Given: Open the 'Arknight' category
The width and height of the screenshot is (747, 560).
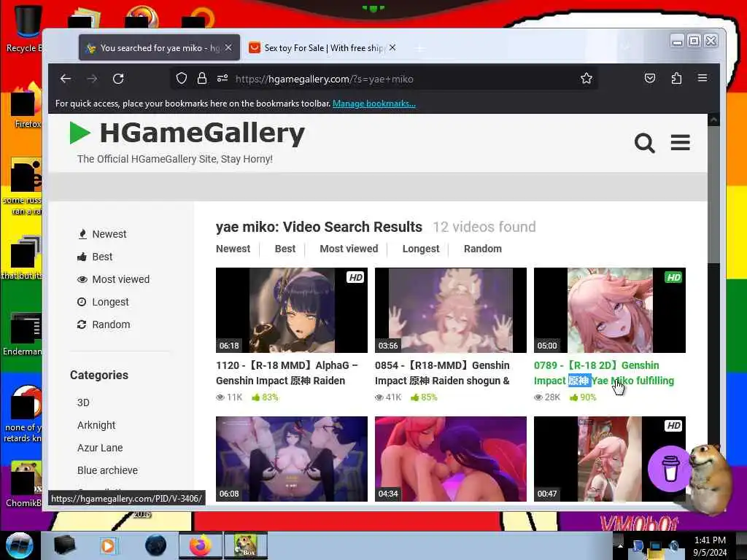Looking at the screenshot, I should click(x=96, y=425).
